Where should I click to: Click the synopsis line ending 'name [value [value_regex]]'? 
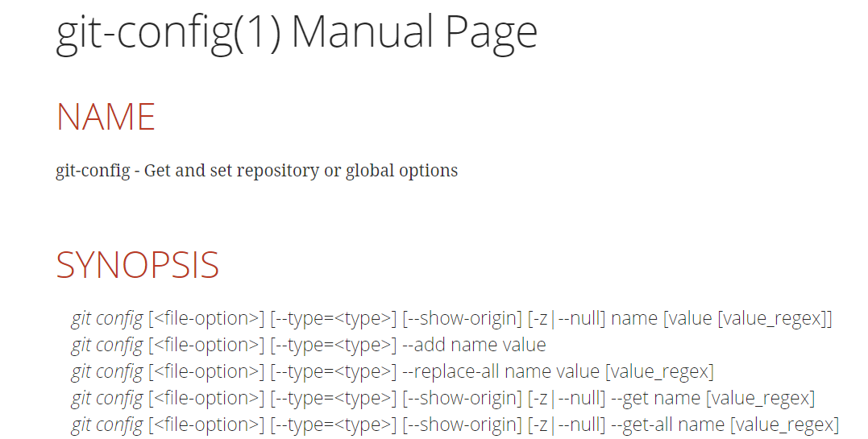point(451,319)
